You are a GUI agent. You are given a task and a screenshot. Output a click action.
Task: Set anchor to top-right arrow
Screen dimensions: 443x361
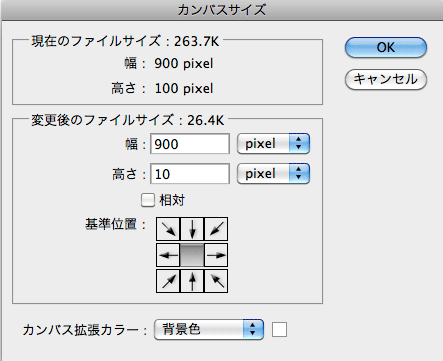216,229
